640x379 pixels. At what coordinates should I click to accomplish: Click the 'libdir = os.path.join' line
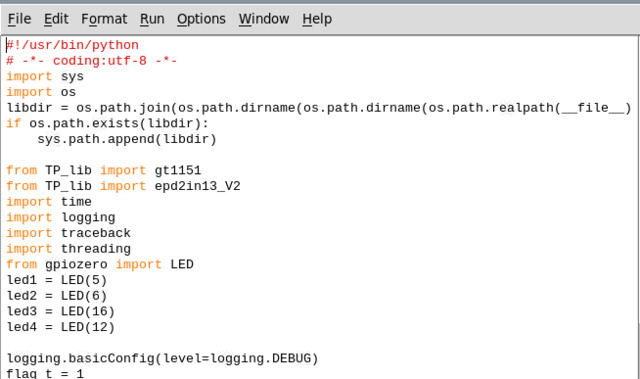(x=319, y=108)
